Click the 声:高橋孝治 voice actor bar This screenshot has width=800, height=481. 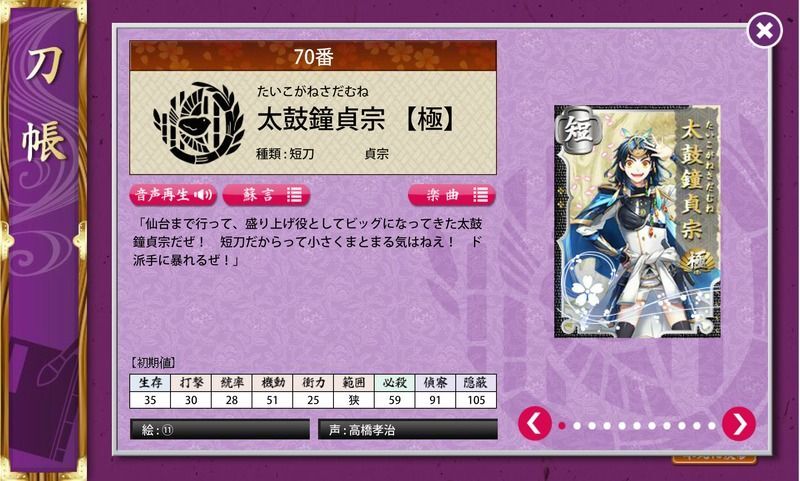(408, 429)
